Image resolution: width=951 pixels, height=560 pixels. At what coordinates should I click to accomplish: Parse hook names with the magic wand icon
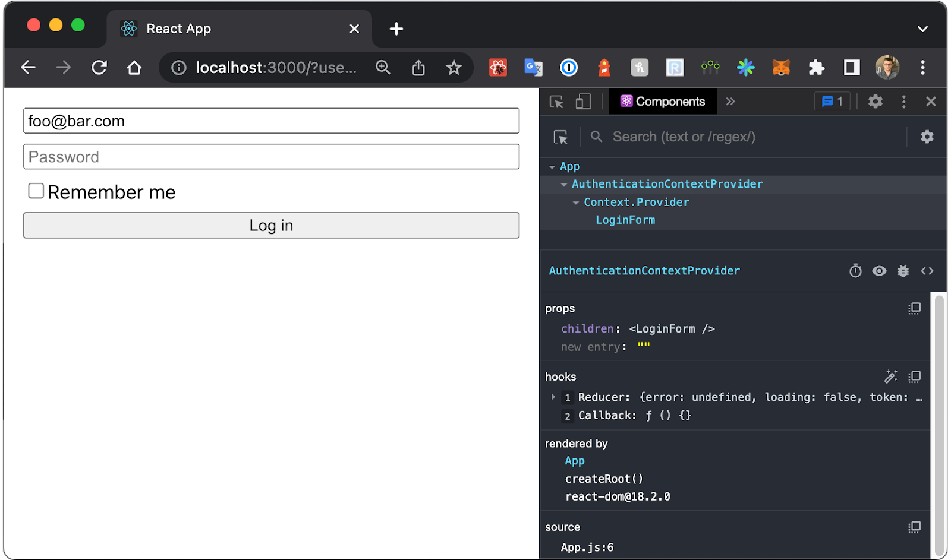[x=891, y=377]
